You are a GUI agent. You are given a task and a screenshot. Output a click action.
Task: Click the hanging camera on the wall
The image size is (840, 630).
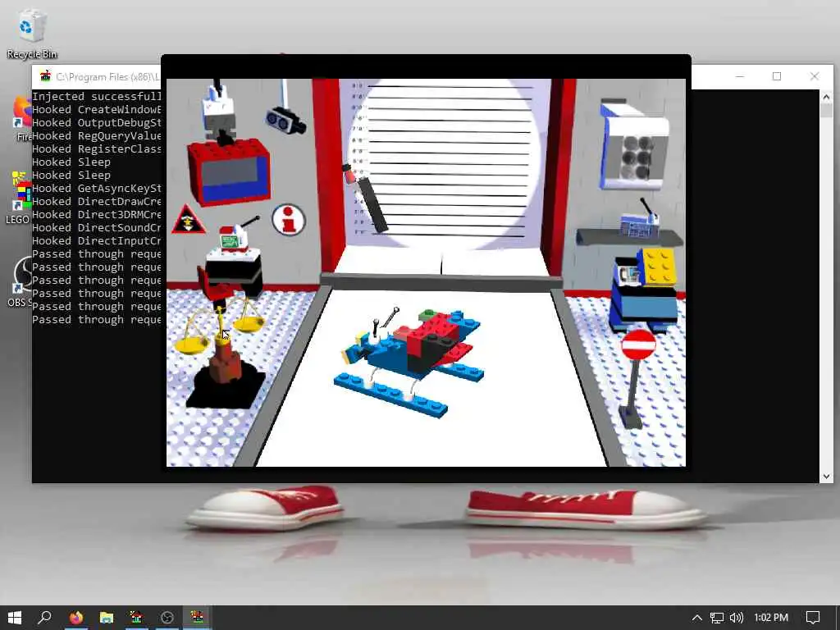tap(285, 120)
